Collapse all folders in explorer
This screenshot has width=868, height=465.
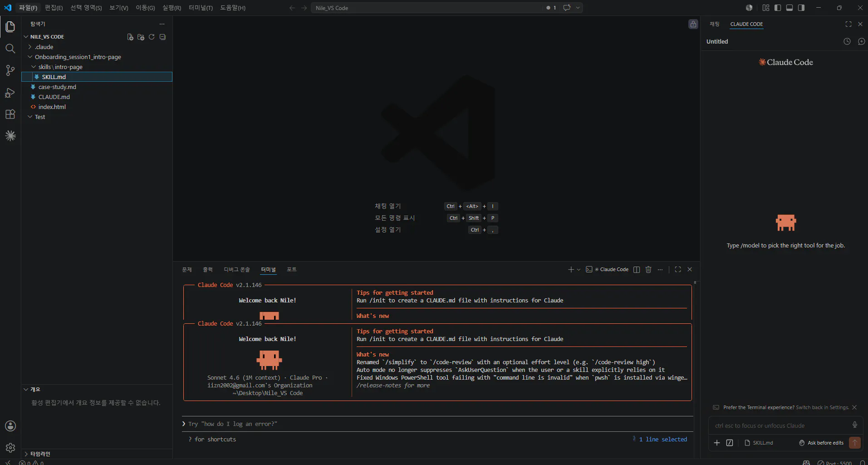point(162,37)
